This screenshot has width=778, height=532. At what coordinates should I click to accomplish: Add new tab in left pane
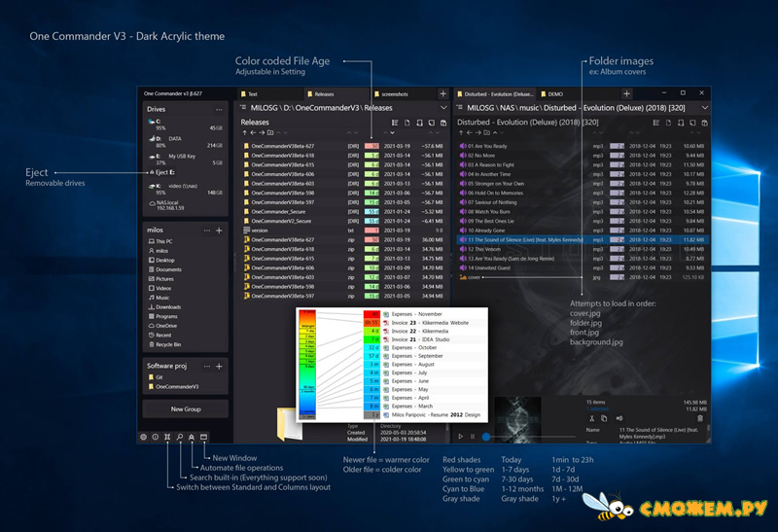coord(443,93)
